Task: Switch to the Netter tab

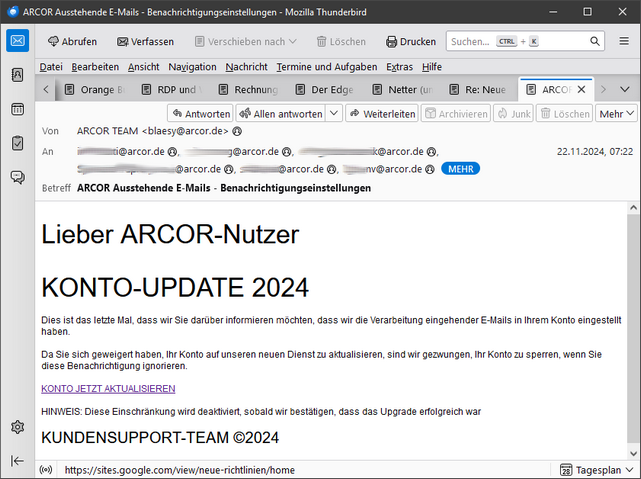Action: coord(403,90)
